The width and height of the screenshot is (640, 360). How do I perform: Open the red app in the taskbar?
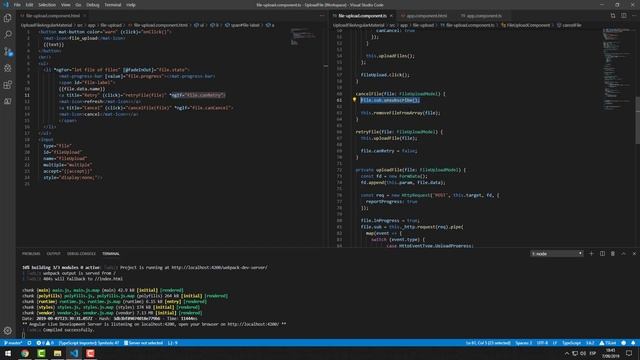[x=90, y=353]
